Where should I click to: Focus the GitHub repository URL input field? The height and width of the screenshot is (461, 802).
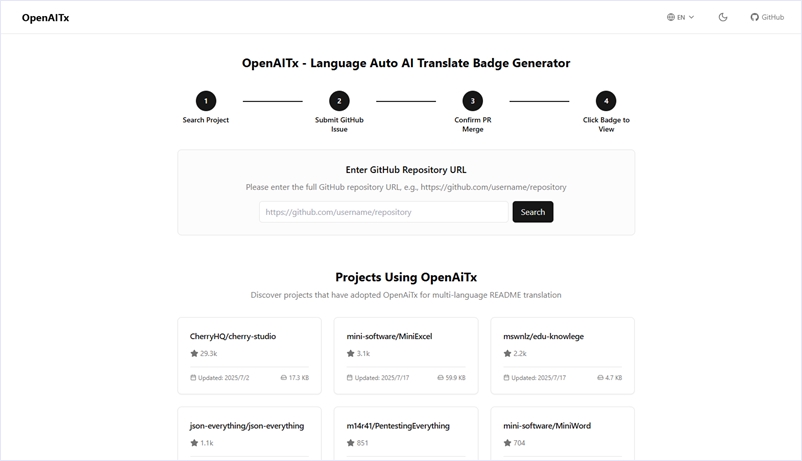tap(384, 212)
